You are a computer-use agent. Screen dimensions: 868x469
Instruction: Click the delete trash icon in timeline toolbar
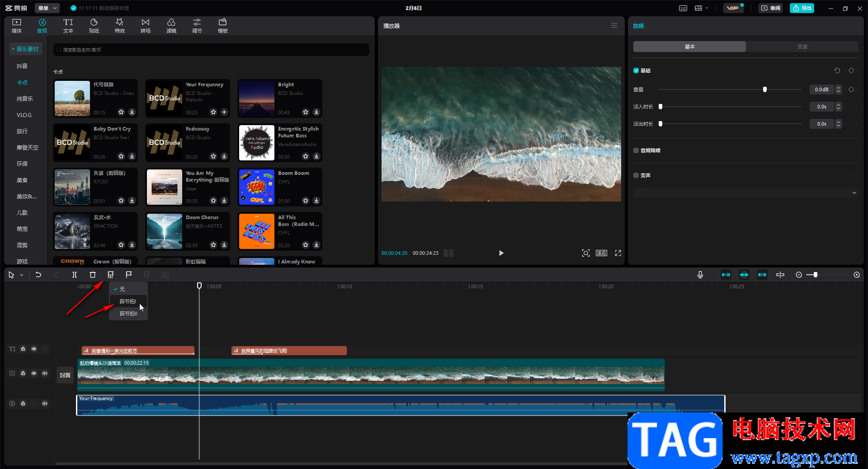click(x=93, y=275)
